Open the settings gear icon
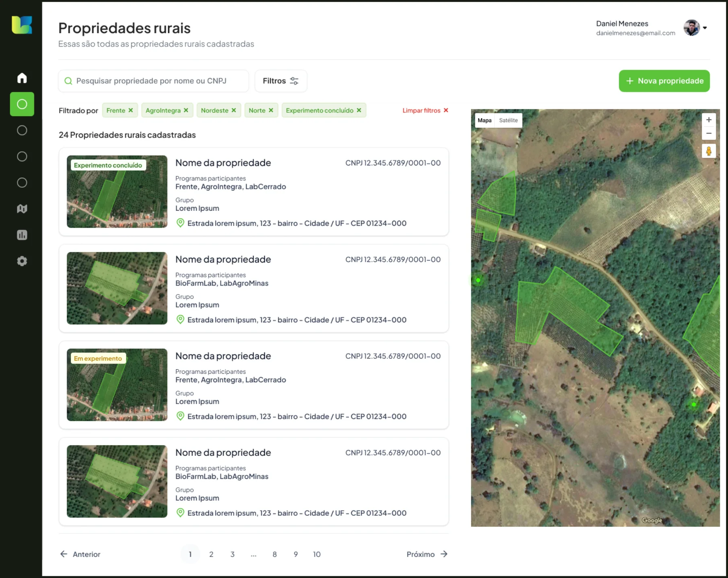This screenshot has height=578, width=728. (22, 261)
